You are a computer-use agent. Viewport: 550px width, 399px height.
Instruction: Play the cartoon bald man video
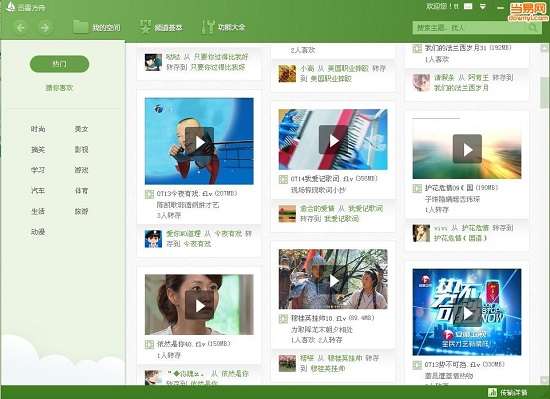pyautogui.click(x=199, y=141)
